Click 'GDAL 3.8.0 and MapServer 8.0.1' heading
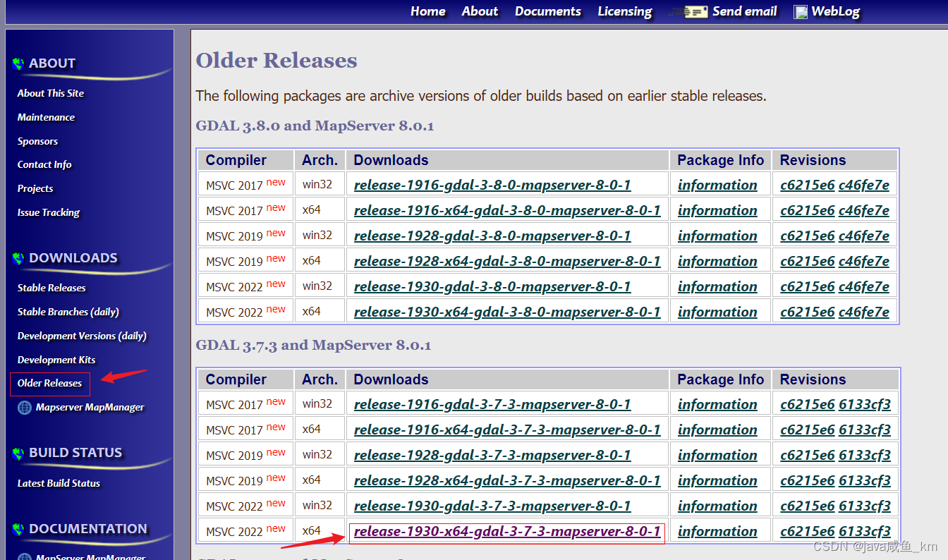 315,126
